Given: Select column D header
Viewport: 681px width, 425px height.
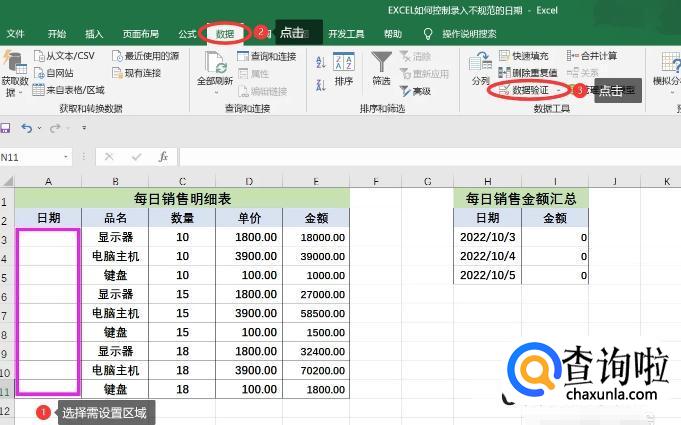Looking at the screenshot, I should click(249, 181).
